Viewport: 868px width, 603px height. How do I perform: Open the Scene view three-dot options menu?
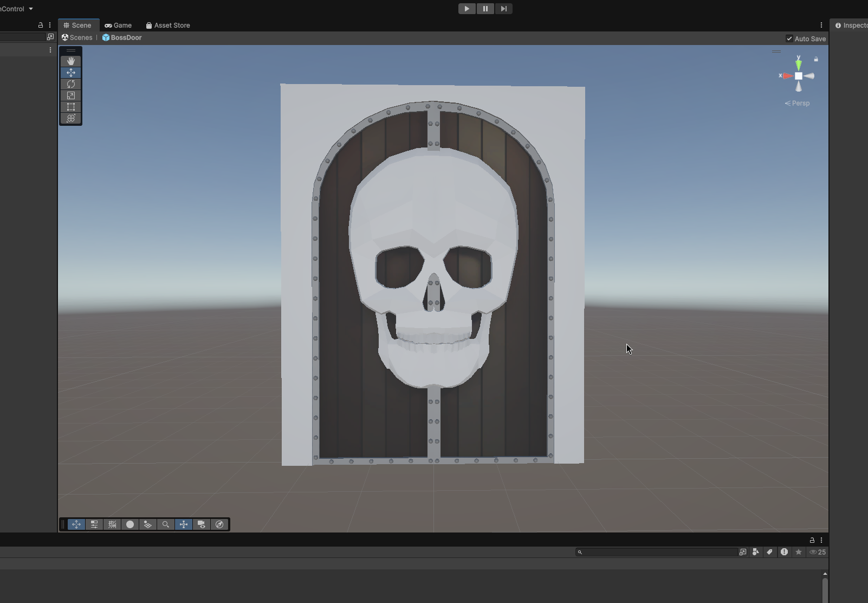(x=821, y=25)
